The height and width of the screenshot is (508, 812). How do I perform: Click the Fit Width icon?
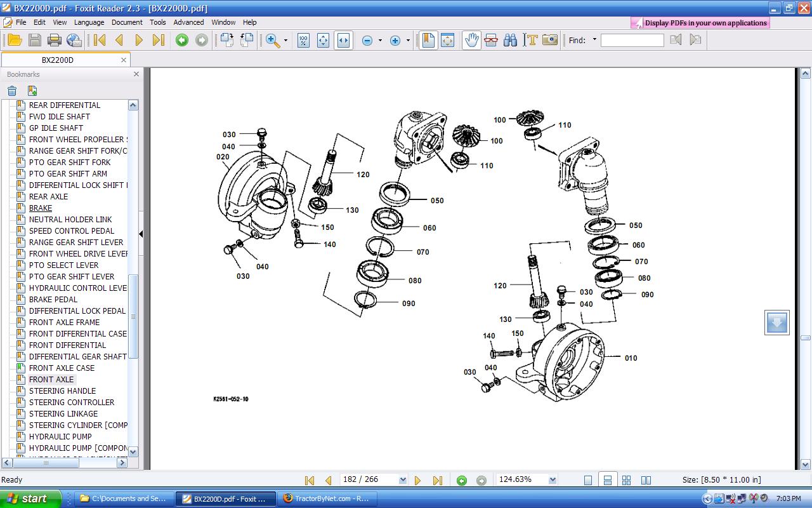point(343,40)
